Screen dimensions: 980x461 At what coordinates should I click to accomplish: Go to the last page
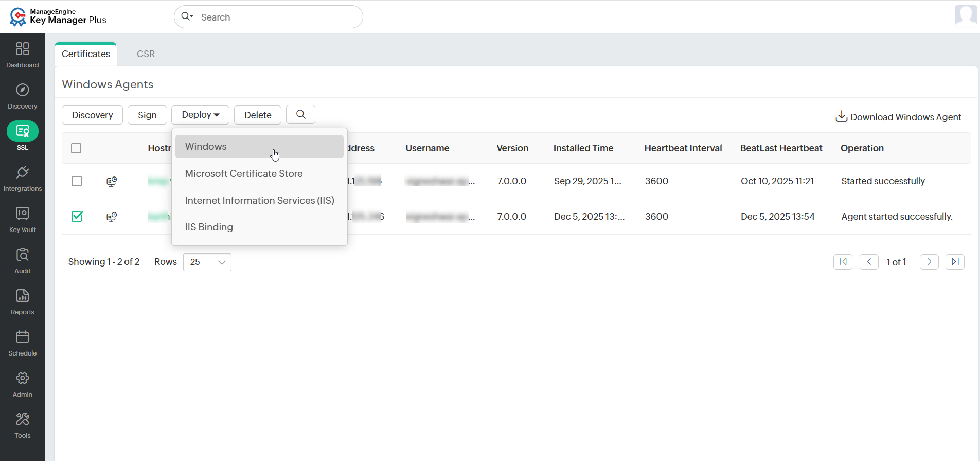click(955, 262)
